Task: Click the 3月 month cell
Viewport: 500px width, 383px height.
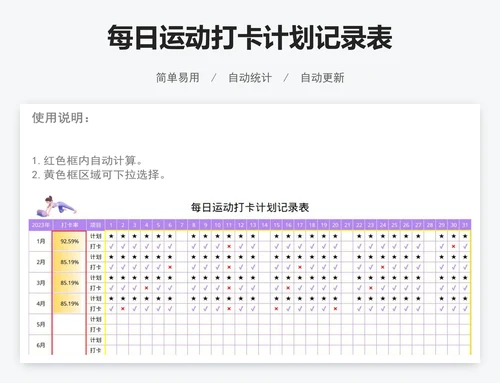Action: pos(40,283)
